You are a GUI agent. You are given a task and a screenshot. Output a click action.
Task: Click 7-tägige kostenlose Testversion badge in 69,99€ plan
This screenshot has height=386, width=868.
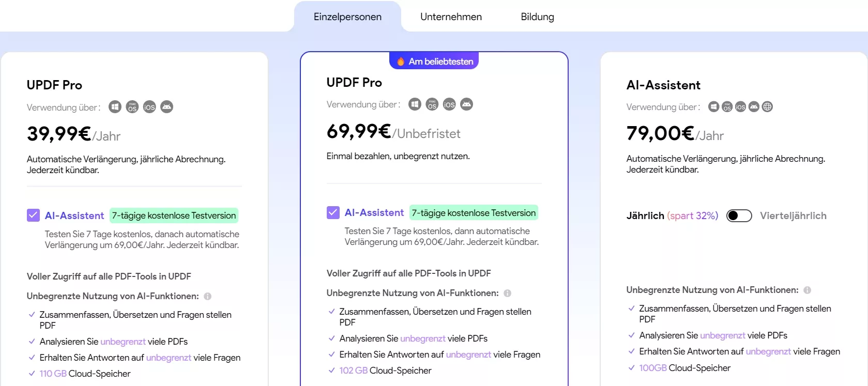474,213
